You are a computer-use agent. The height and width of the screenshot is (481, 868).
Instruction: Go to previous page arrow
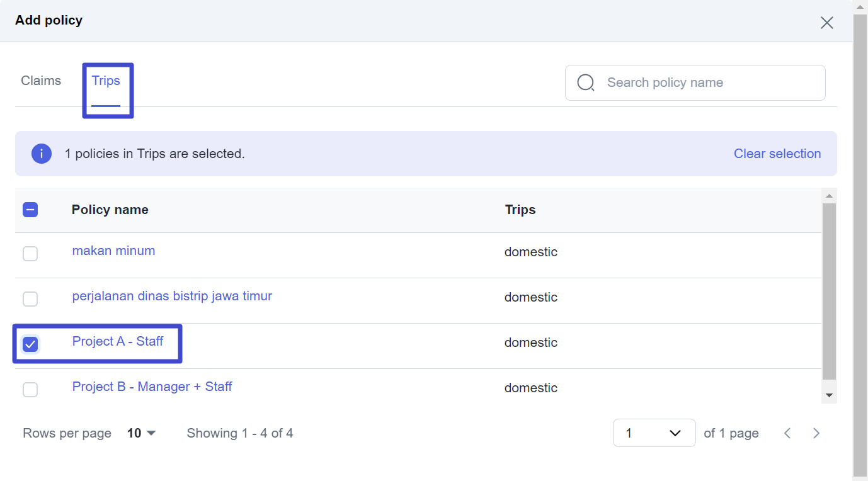point(787,433)
